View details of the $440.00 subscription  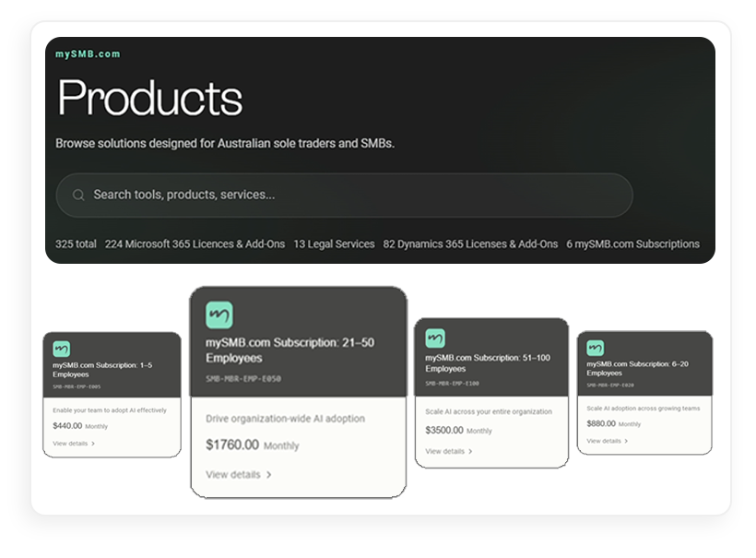coord(74,444)
